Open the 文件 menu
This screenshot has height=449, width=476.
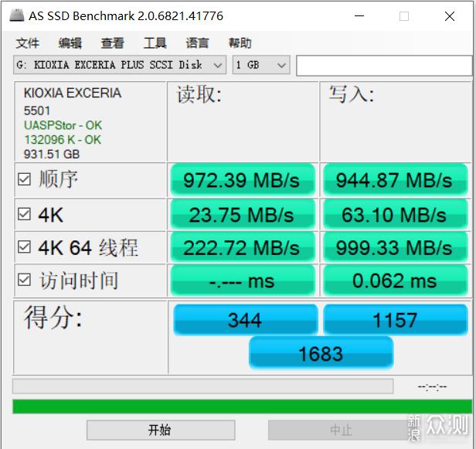tap(28, 43)
